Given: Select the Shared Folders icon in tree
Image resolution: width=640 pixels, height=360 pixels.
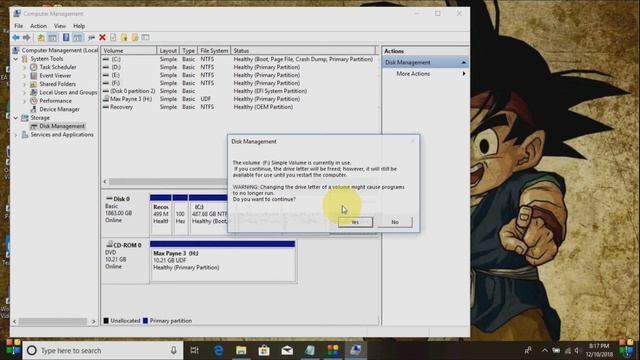Looking at the screenshot, I should coord(34,84).
